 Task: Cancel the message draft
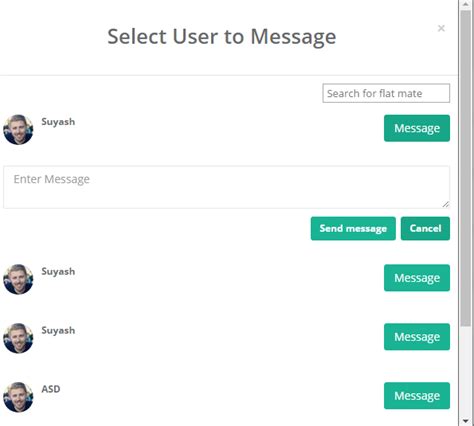click(x=425, y=229)
